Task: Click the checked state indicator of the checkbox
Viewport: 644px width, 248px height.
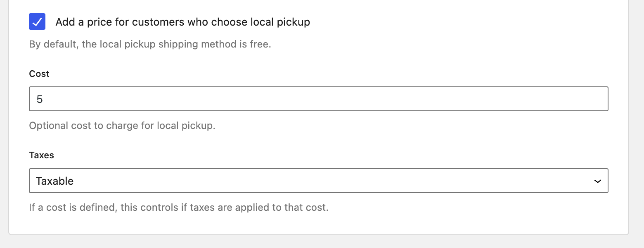Action: pyautogui.click(x=37, y=21)
